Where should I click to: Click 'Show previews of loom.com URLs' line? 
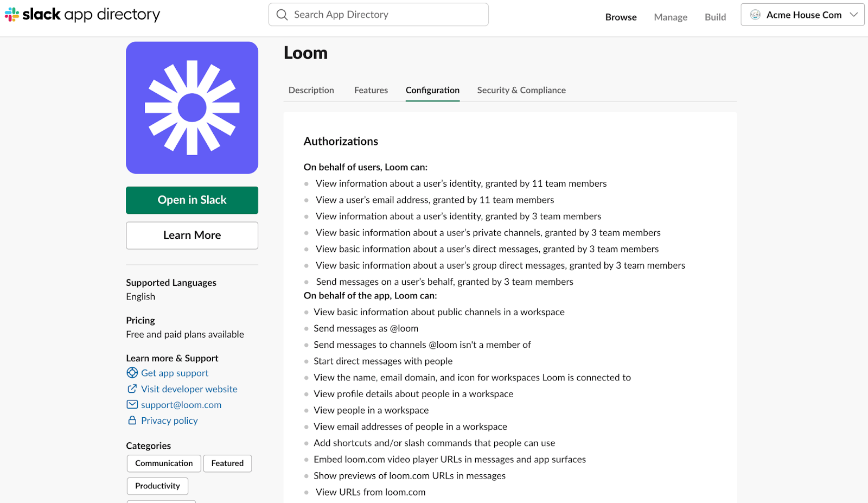click(410, 476)
